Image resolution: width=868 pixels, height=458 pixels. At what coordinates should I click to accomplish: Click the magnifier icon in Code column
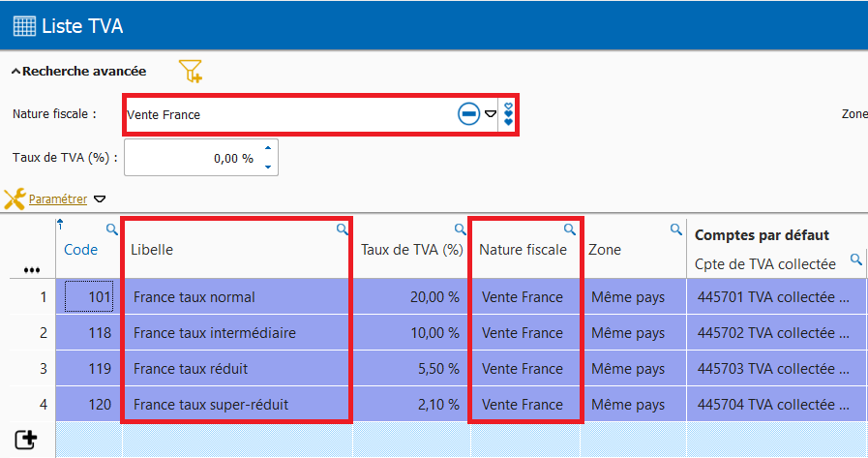[x=111, y=229]
